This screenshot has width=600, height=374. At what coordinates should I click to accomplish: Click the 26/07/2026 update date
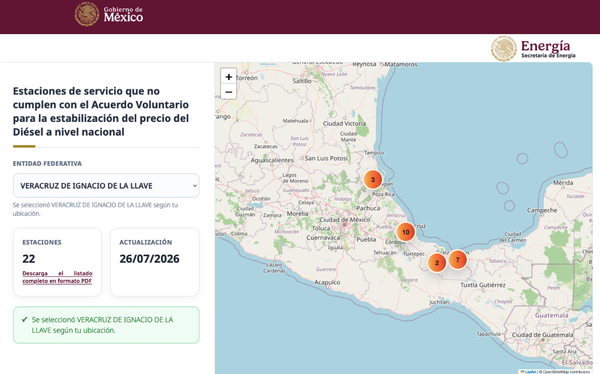click(x=149, y=259)
